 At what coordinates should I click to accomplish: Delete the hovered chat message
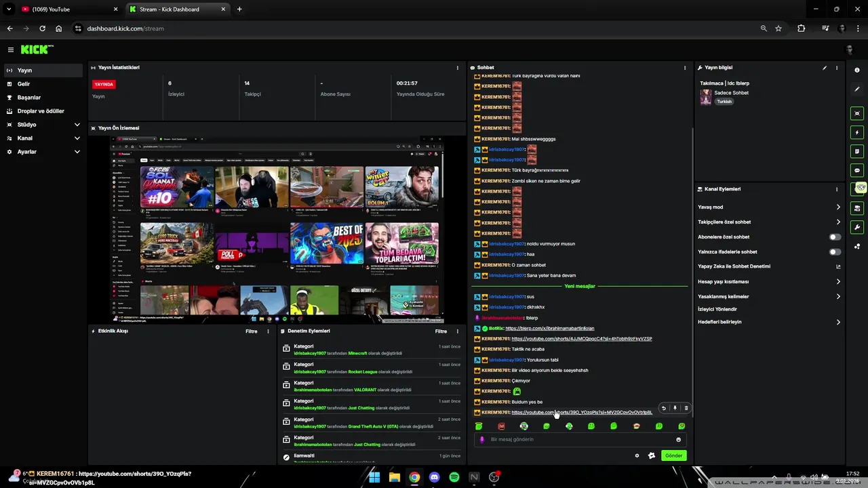point(686,408)
